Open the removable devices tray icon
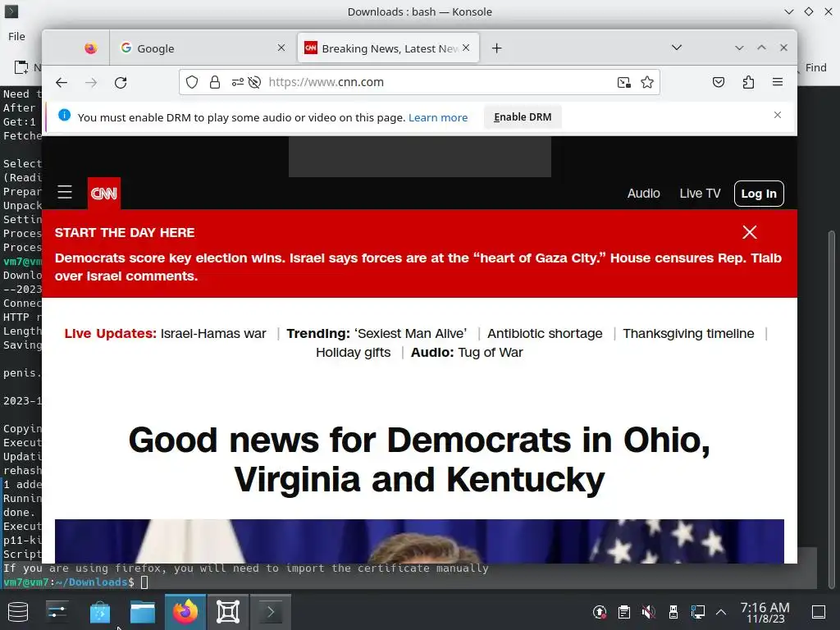 673,612
